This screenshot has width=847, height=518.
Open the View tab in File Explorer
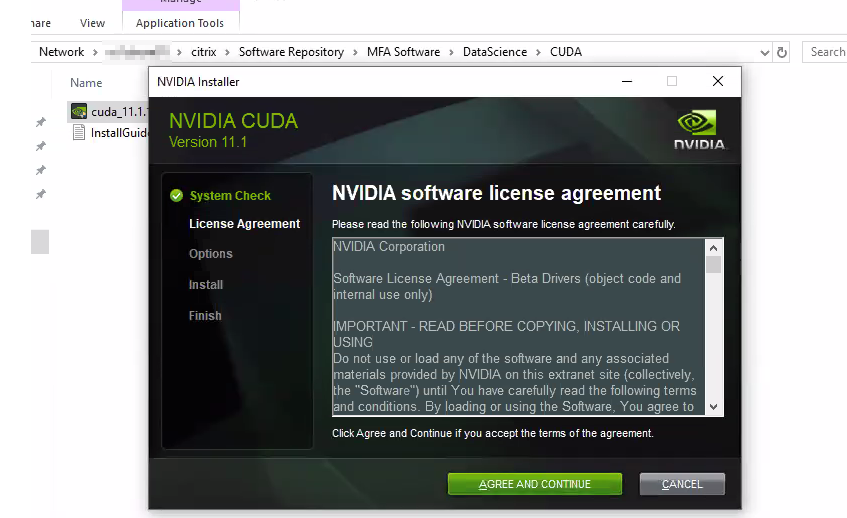92,23
